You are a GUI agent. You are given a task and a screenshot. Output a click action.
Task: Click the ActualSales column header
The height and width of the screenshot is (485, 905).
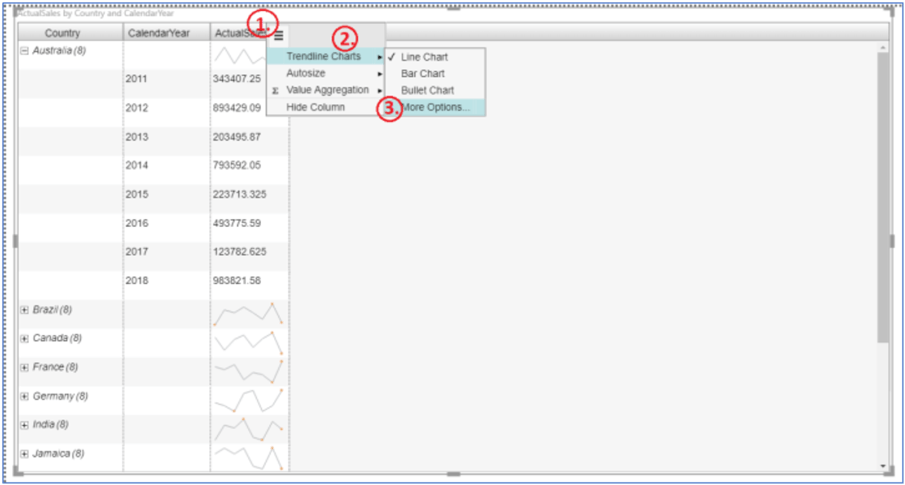(240, 33)
